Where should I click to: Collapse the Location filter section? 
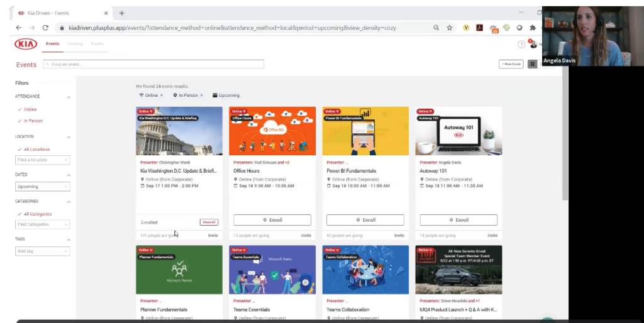pos(69,137)
